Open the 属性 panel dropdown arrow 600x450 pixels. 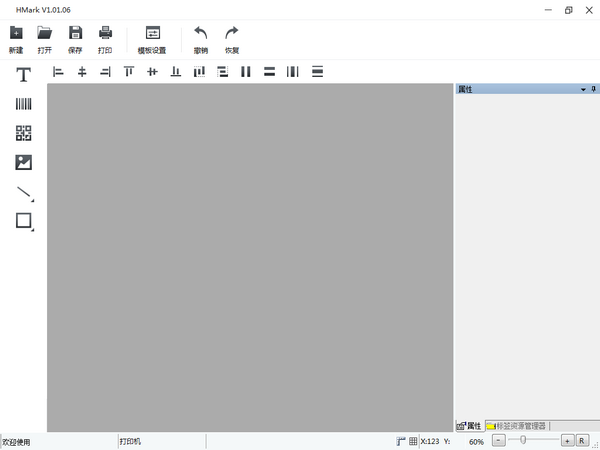coord(582,89)
